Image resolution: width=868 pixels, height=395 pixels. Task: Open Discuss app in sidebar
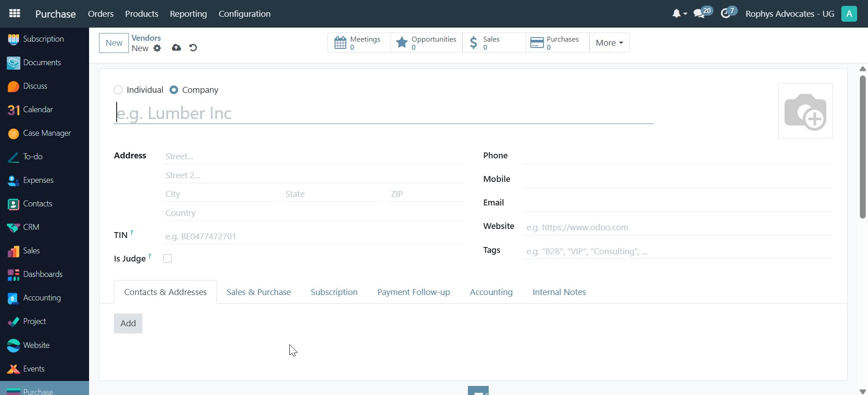point(44,86)
